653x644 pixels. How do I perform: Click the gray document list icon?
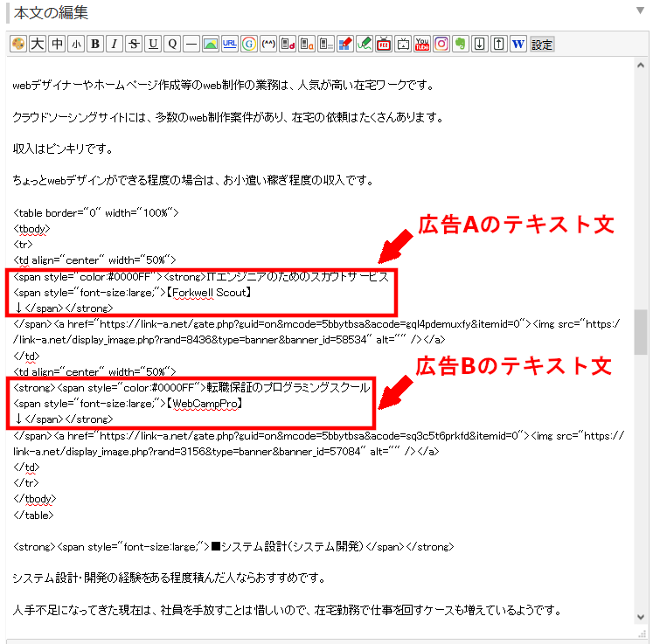coord(326,44)
